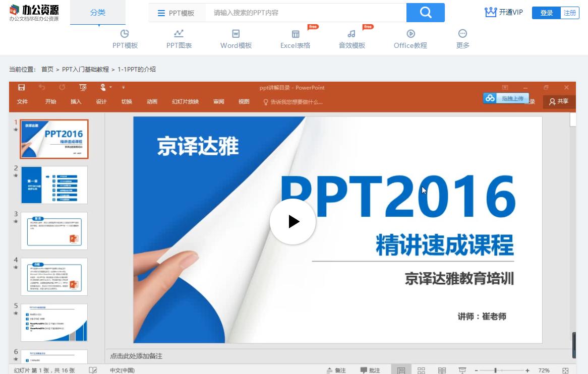Start the slide show from status bar icon
This screenshot has height=374, width=588.
pos(462,369)
